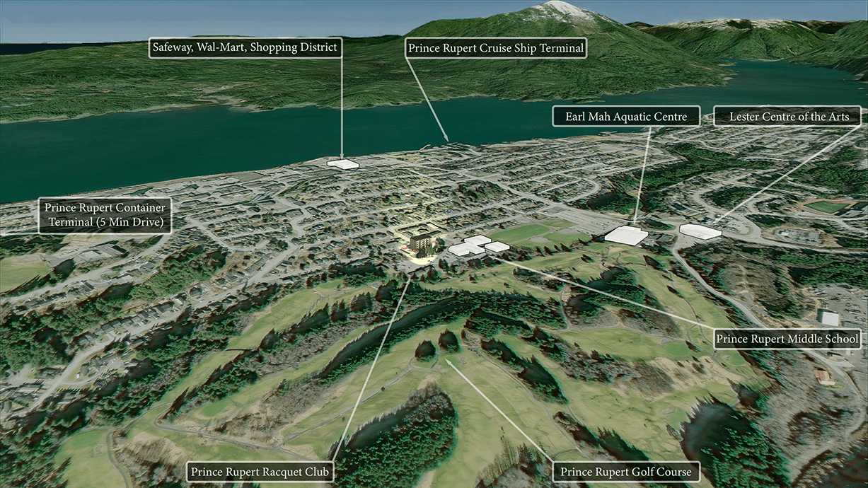The height and width of the screenshot is (488, 868).
Task: Click the white Safeway shopping district building marker
Action: (343, 164)
